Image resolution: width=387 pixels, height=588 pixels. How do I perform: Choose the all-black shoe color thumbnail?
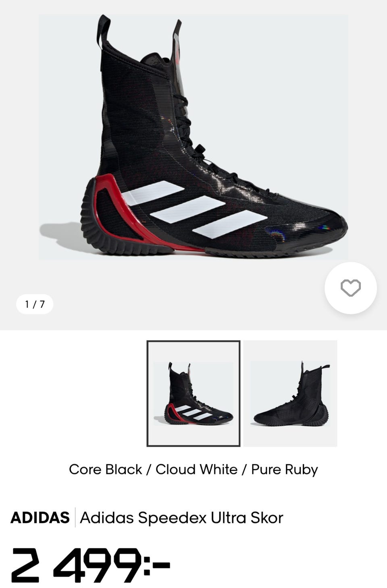coord(290,393)
